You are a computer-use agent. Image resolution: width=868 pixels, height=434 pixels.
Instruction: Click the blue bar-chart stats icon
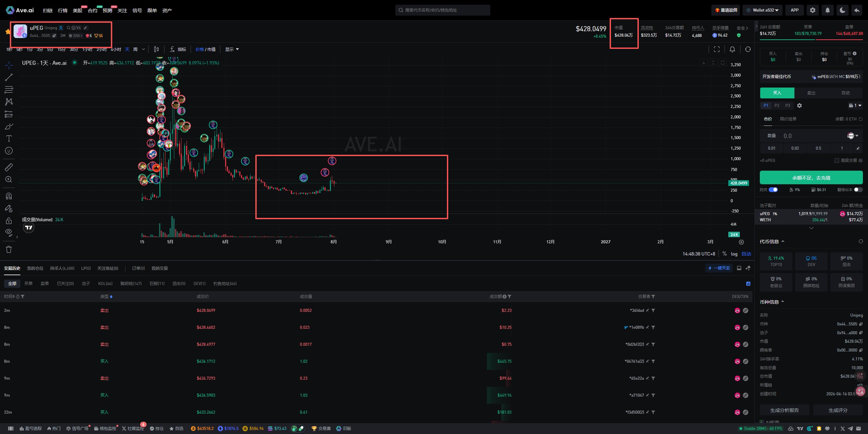[x=748, y=284]
